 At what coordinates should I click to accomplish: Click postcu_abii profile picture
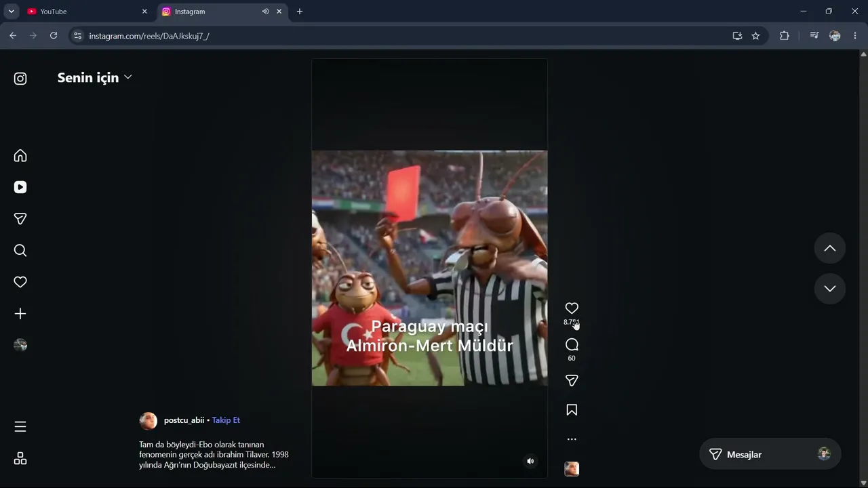click(x=148, y=421)
